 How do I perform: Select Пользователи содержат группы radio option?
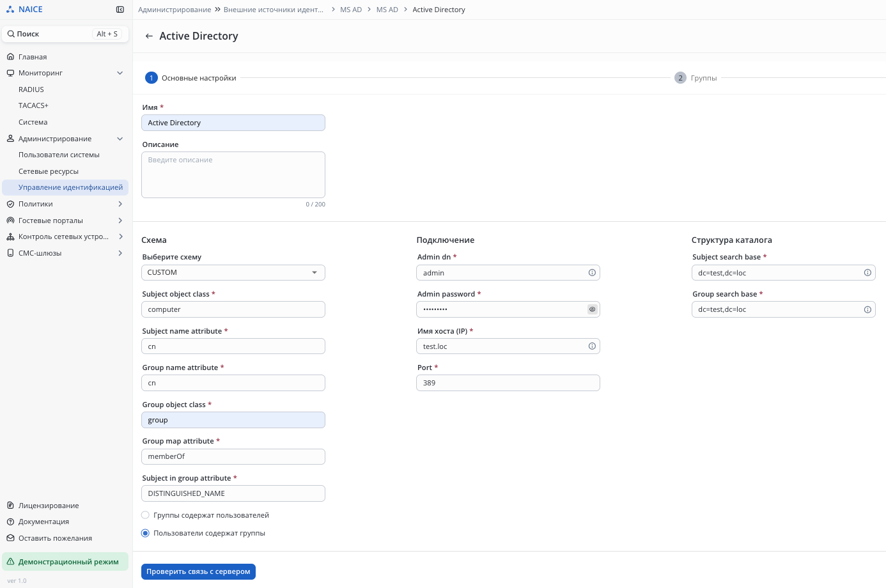(x=146, y=533)
